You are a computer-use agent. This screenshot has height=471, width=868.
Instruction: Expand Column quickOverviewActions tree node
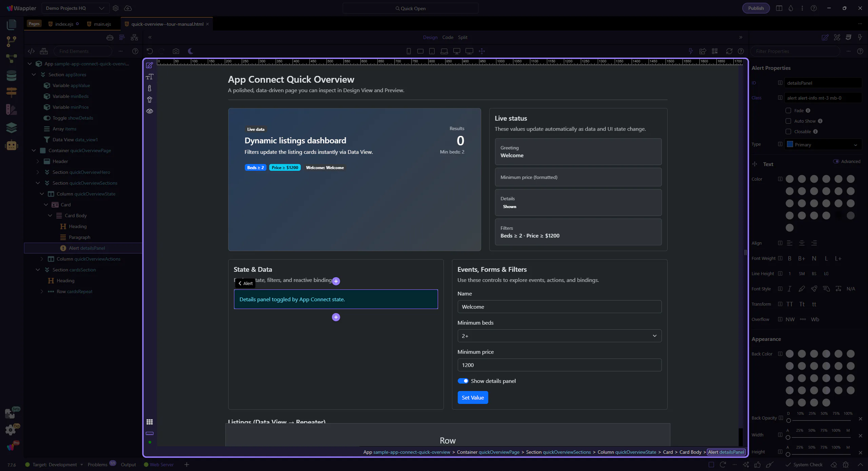[42, 259]
